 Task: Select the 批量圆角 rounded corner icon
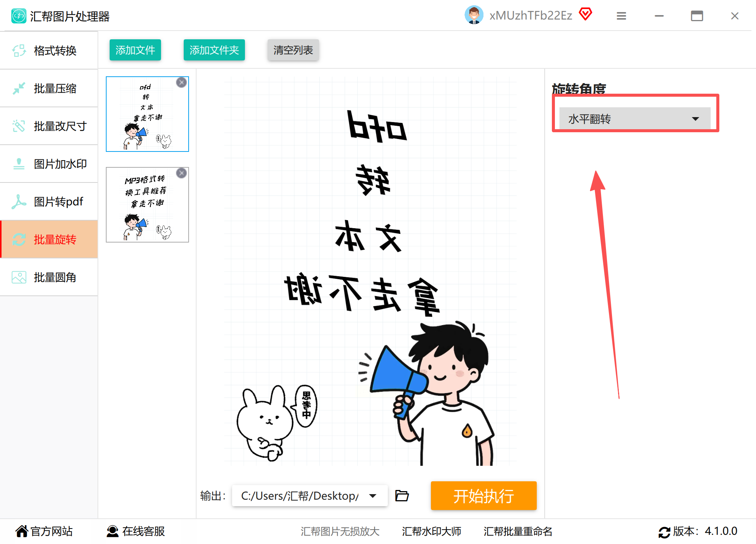coord(19,277)
